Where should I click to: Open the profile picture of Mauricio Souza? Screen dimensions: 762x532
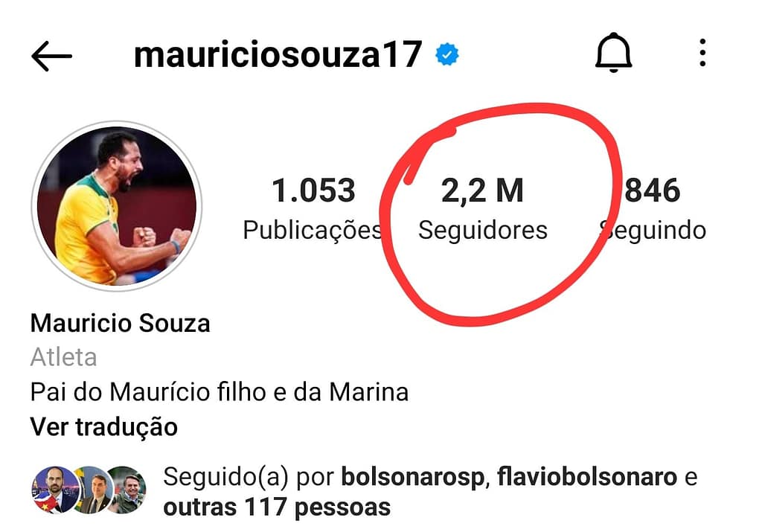[x=117, y=206]
